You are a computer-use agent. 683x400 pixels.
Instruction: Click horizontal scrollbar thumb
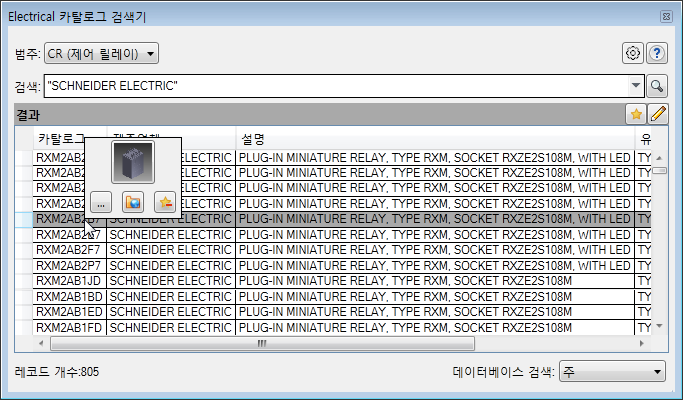(262, 343)
